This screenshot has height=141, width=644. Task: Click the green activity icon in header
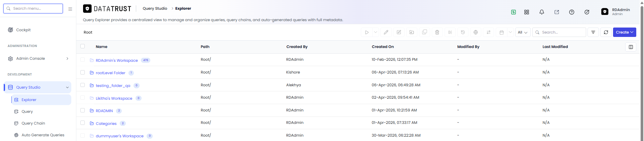click(514, 12)
